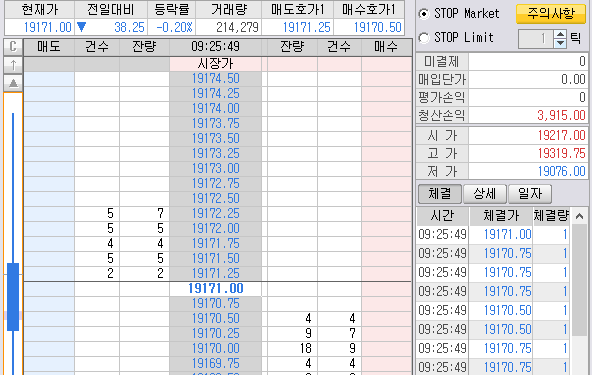This screenshot has height=375, width=592.
Task: Click the 전일대비 value 38.25
Action: (x=130, y=27)
